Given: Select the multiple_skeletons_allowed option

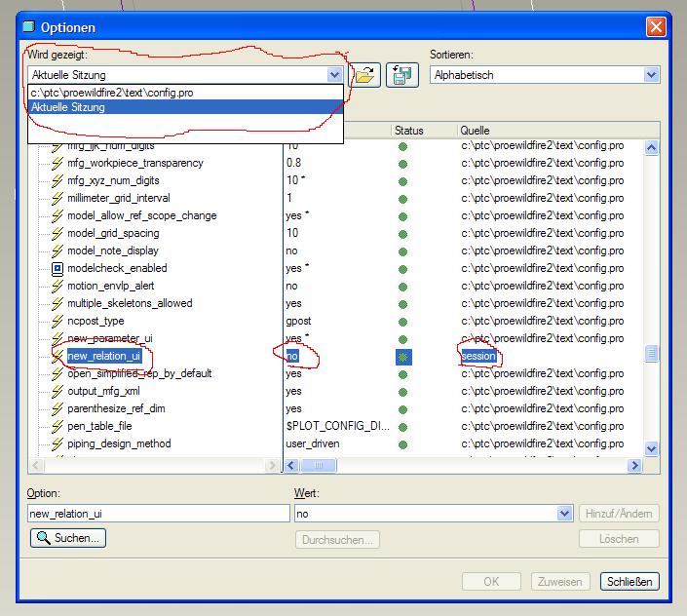Looking at the screenshot, I should tap(130, 303).
